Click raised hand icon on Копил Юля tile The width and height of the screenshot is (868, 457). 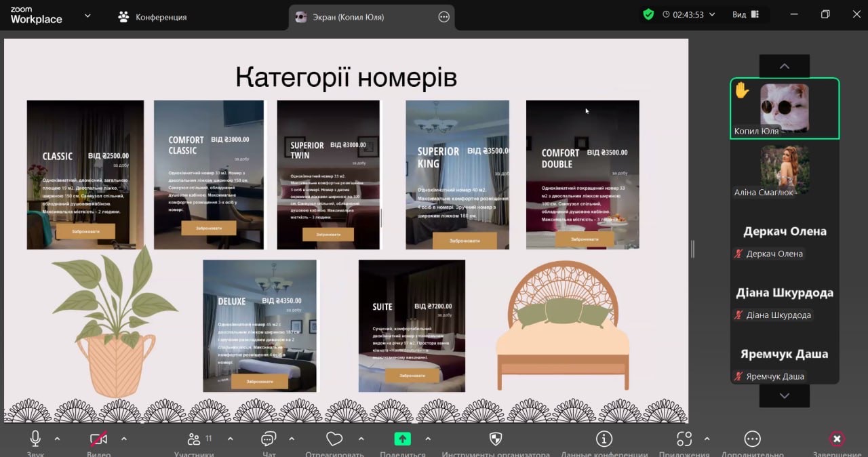click(x=742, y=90)
